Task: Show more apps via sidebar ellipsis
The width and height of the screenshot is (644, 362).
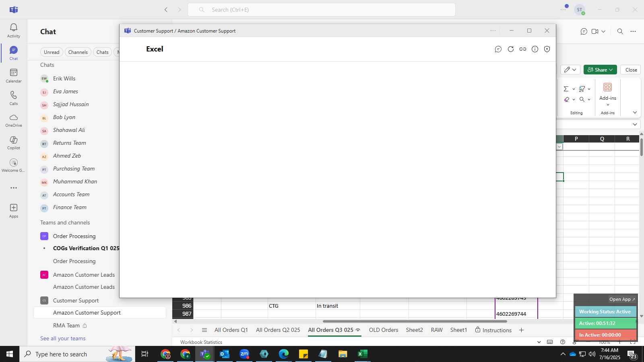Action: point(14,188)
